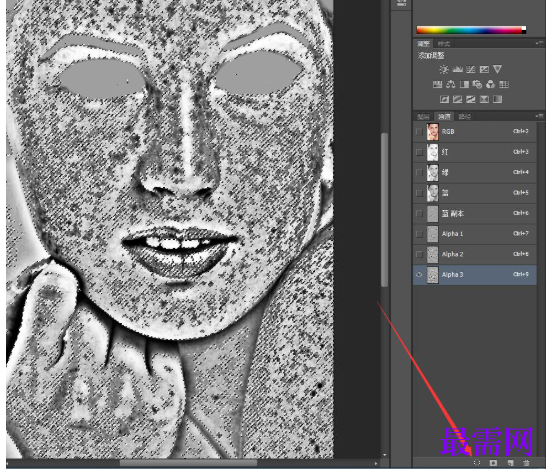This screenshot has width=552, height=473.
Task: Click the canvas scroll-right arrow
Action: pos(376,463)
